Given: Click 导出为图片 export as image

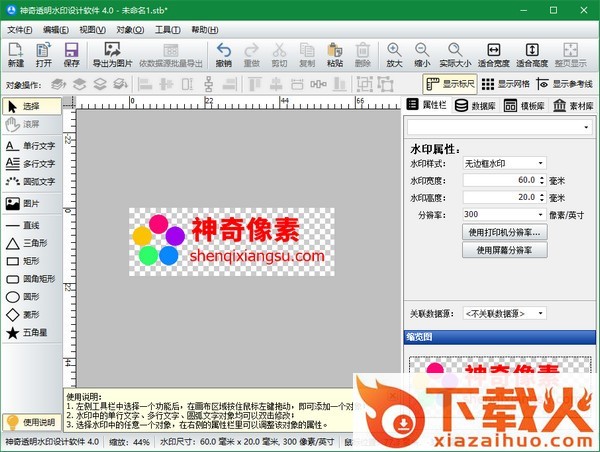Looking at the screenshot, I should (x=112, y=55).
